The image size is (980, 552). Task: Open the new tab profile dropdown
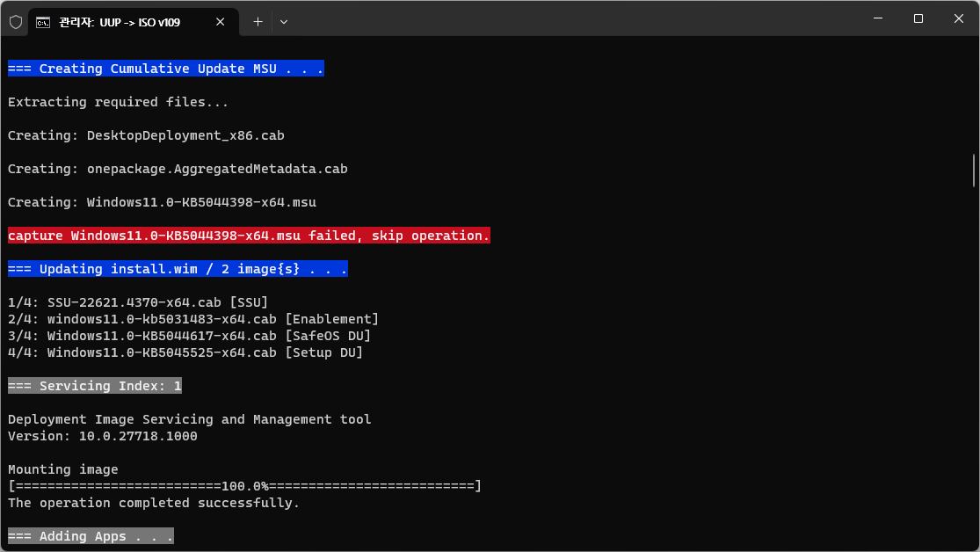pyautogui.click(x=284, y=22)
